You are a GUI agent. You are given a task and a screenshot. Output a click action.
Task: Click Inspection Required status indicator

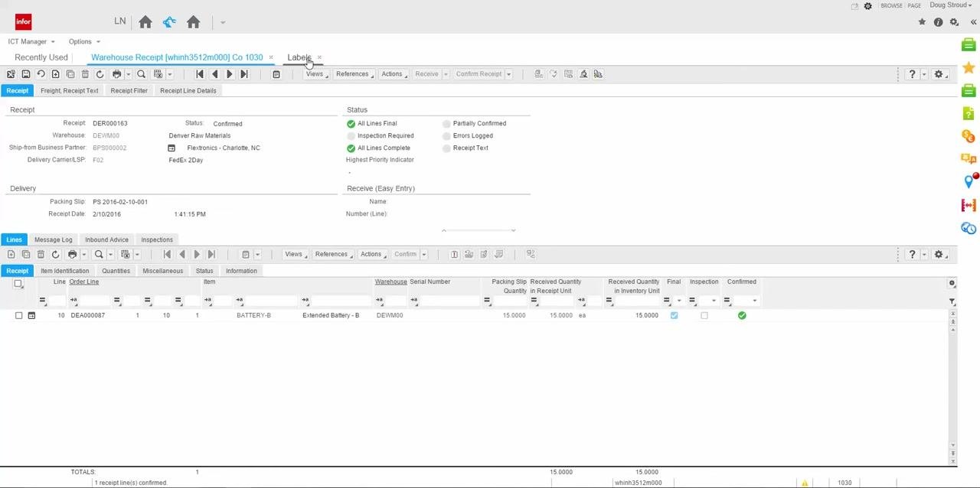pos(351,135)
